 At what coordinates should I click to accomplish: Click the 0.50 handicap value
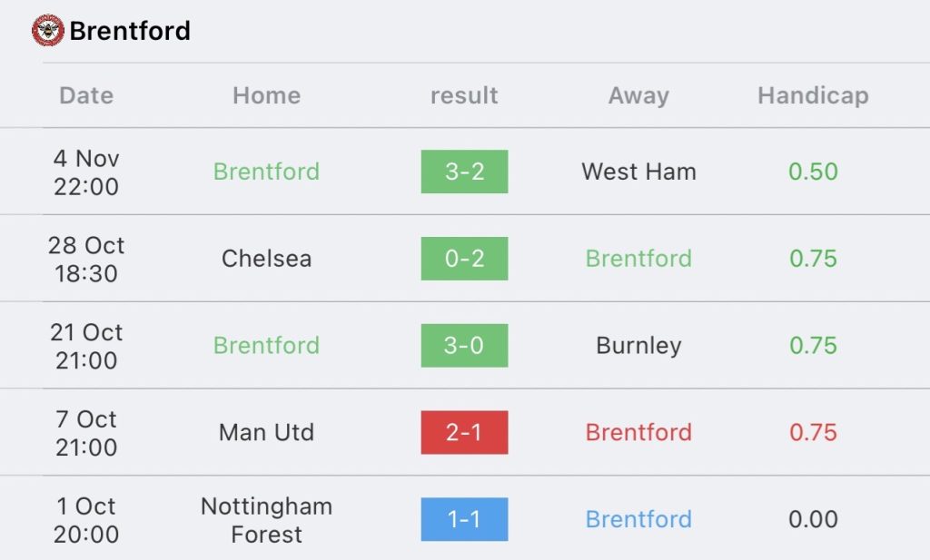813,172
